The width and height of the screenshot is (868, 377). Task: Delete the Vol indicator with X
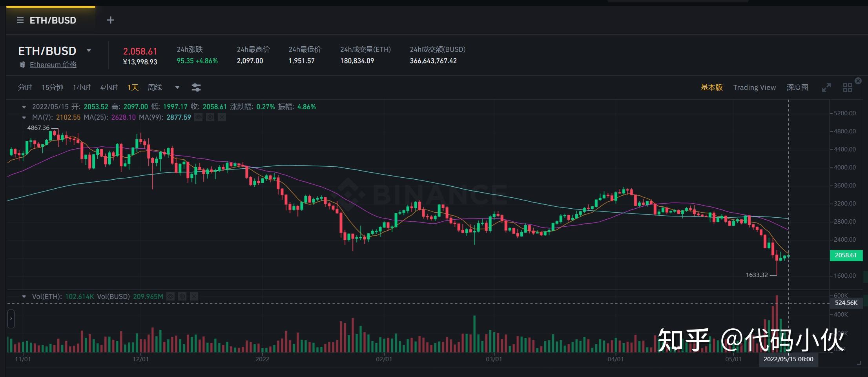coord(194,297)
